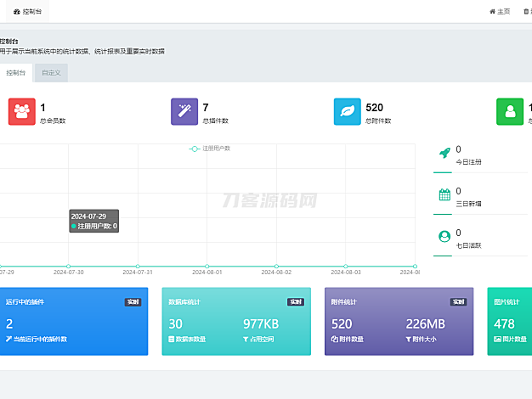This screenshot has width=532, height=399.
Task: Switch to the 自定义 tab
Action: point(51,72)
